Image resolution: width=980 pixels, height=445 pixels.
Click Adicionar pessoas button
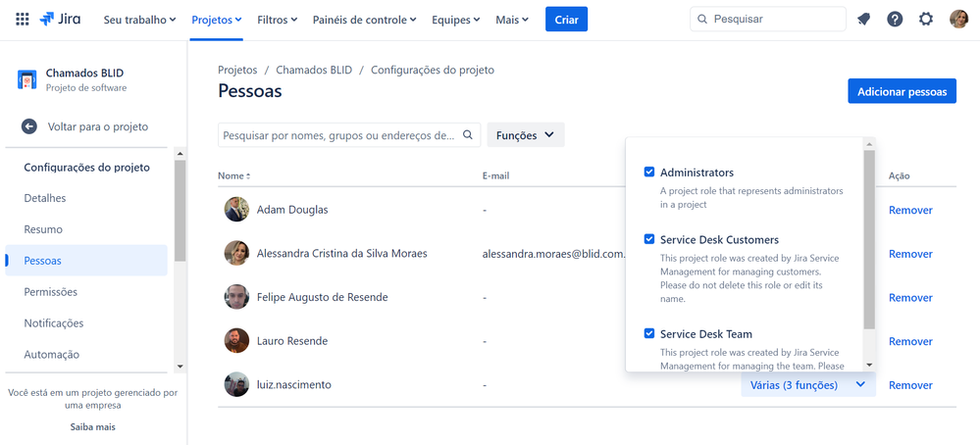[902, 91]
